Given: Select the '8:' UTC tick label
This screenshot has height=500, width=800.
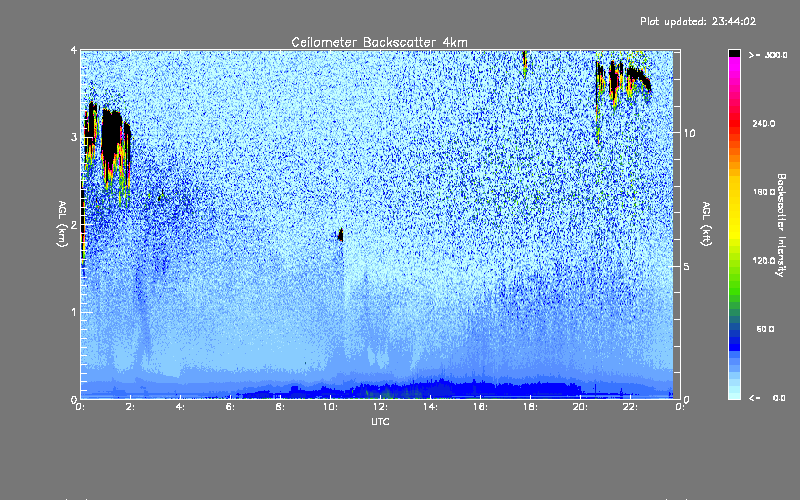Looking at the screenshot, I should (x=280, y=407).
